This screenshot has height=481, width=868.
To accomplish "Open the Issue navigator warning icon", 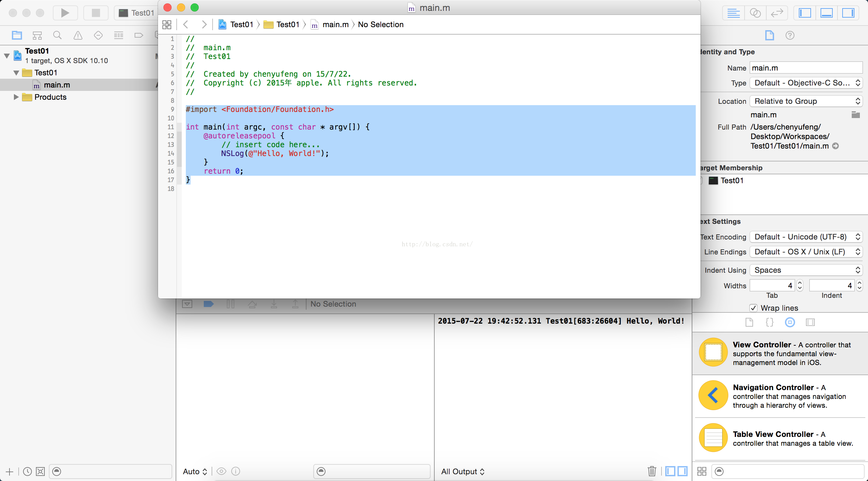I will tap(78, 35).
